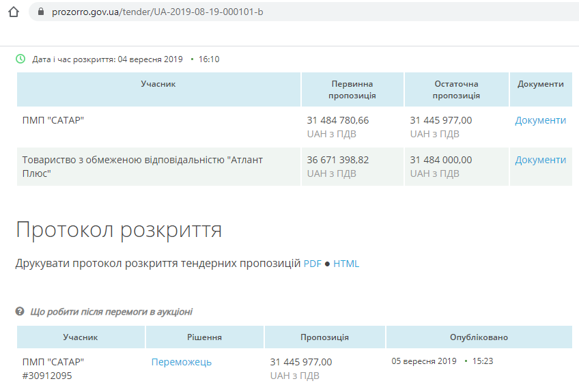Screen dimensions: 579x392
Task: Click the Документи column header
Action: tap(540, 84)
